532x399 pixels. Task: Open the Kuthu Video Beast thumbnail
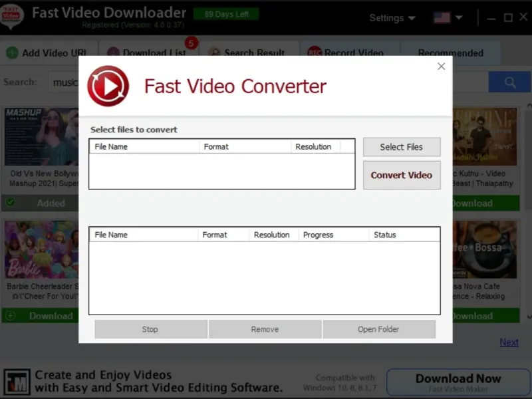pyautogui.click(x=485, y=136)
